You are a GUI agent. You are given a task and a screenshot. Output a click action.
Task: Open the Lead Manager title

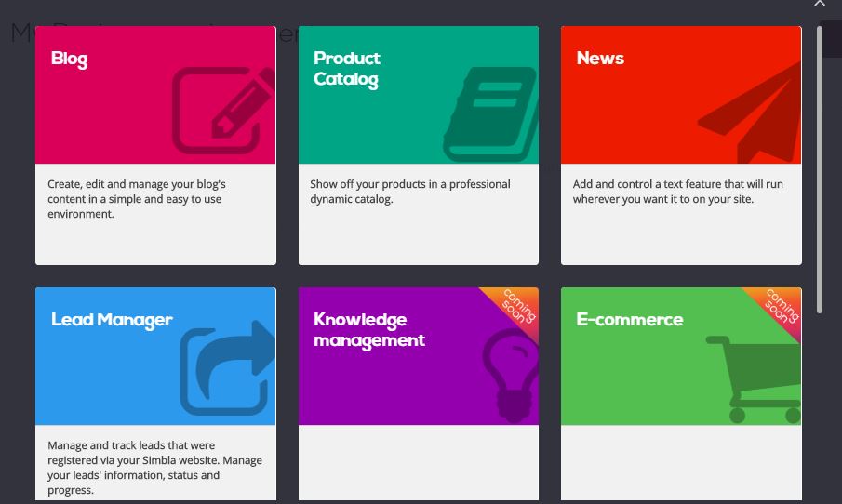[112, 320]
